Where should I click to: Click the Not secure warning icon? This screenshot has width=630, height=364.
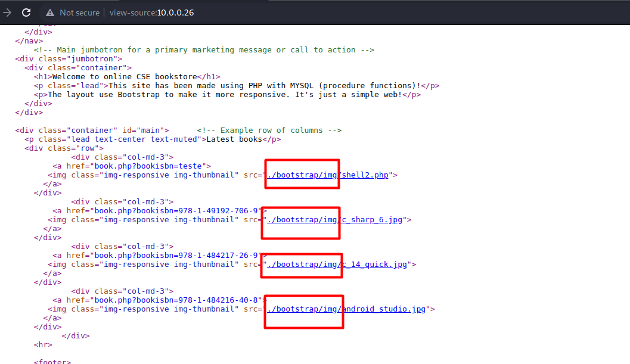tap(50, 13)
